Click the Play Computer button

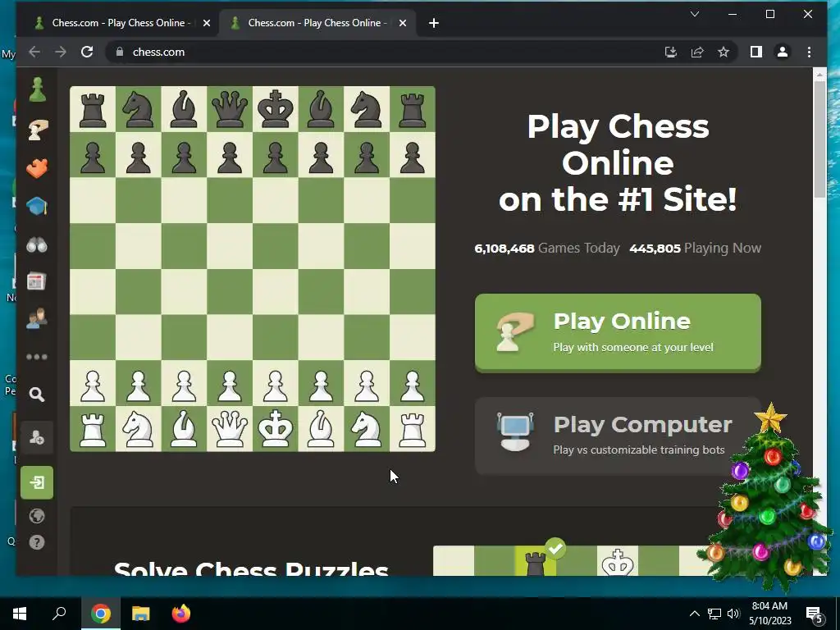click(618, 436)
